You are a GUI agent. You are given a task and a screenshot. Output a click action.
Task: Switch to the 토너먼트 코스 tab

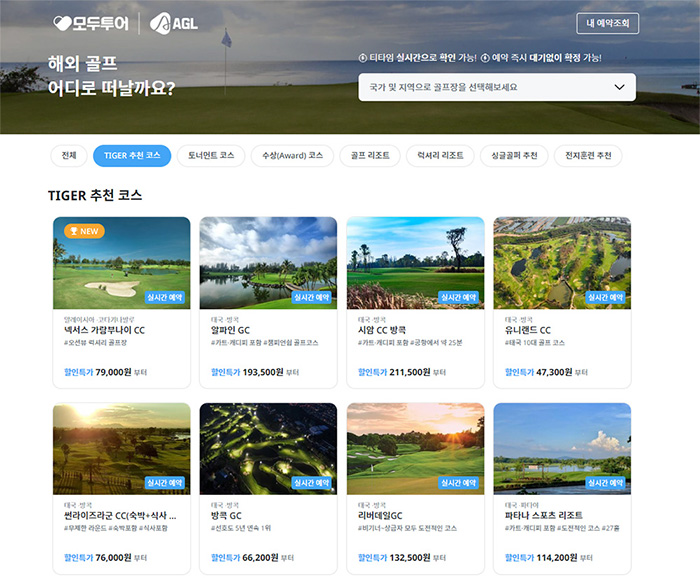tap(211, 156)
